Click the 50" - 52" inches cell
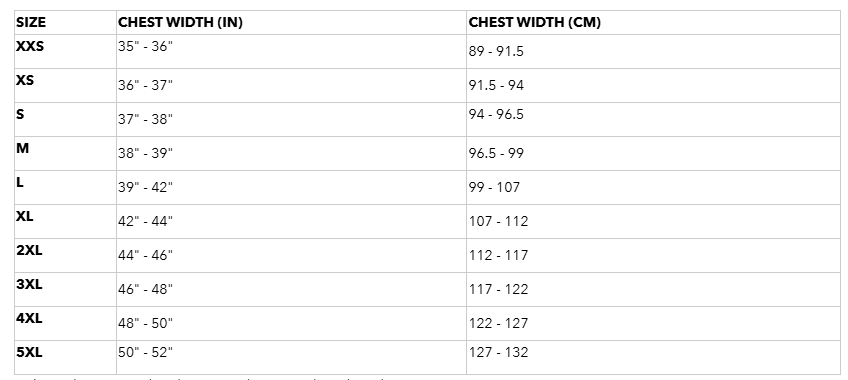This screenshot has width=848, height=380. click(x=145, y=352)
